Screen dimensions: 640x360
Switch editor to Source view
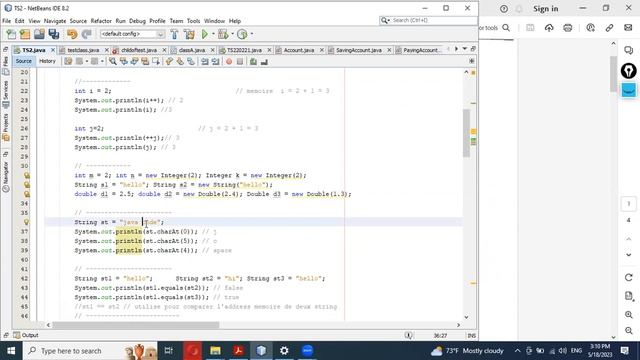[24, 61]
